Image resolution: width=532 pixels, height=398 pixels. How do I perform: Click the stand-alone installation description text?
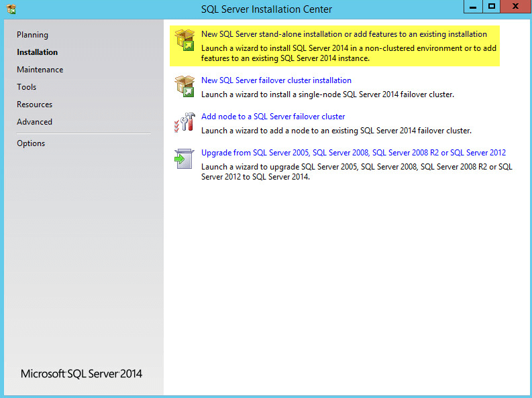click(x=349, y=53)
